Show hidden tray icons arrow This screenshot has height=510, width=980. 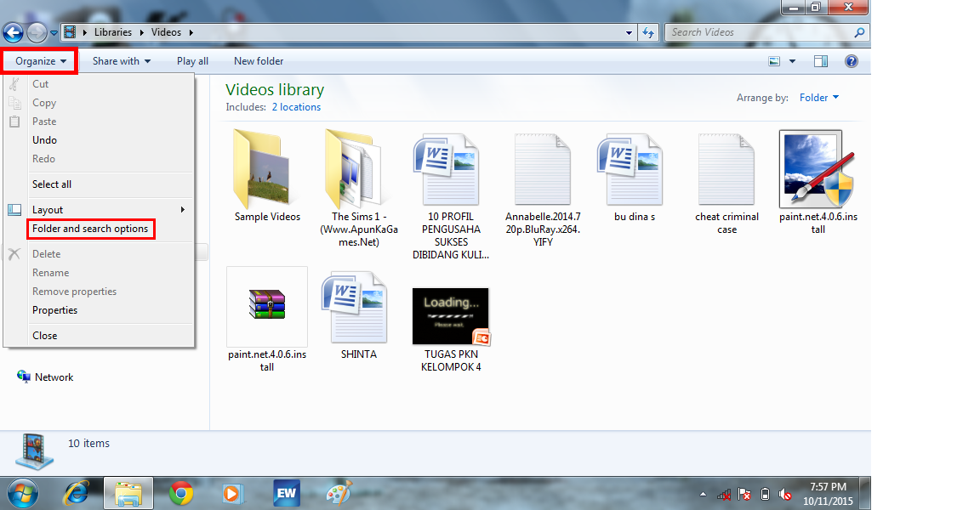coord(704,495)
